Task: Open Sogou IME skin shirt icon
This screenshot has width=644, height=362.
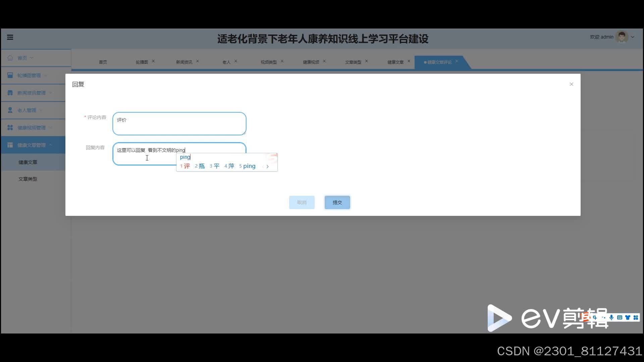Action: point(628,317)
